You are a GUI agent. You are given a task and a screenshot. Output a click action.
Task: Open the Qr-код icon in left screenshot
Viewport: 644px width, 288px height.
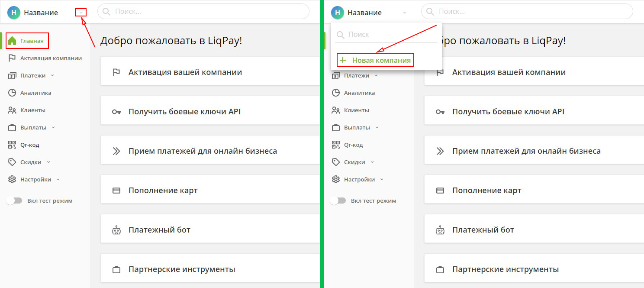12,145
